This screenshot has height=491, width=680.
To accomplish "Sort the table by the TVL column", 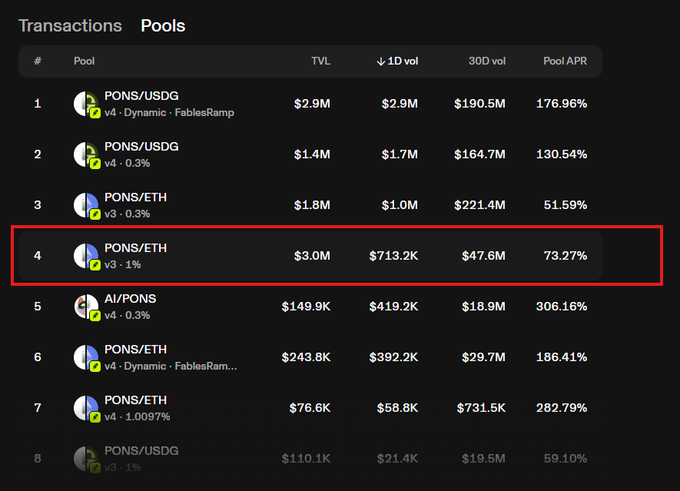I will 320,61.
